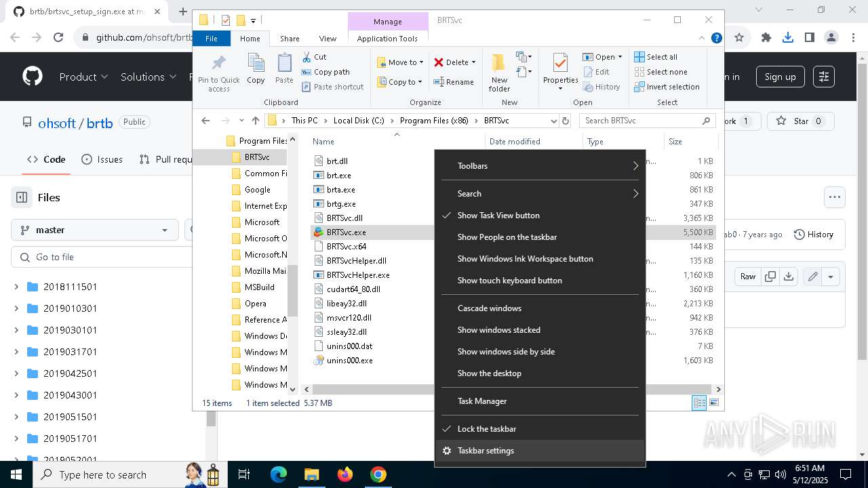Click the Explorer help question icon
Image resolution: width=868 pixels, height=488 pixels.
click(717, 39)
